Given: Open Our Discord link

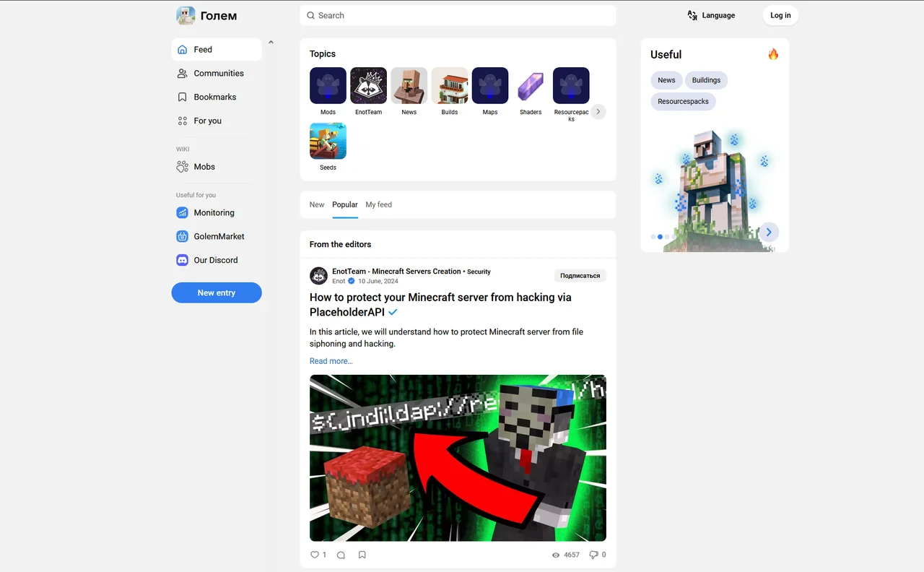Looking at the screenshot, I should tap(217, 260).
